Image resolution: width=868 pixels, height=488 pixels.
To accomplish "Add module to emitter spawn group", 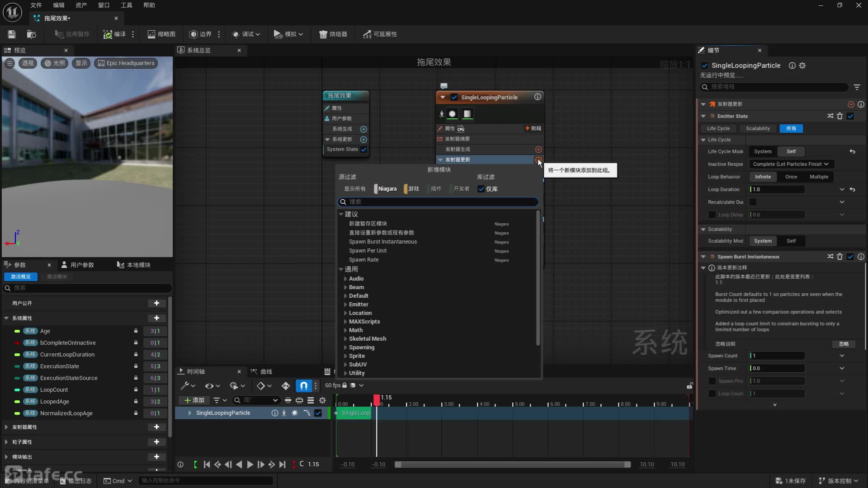I will pyautogui.click(x=538, y=150).
